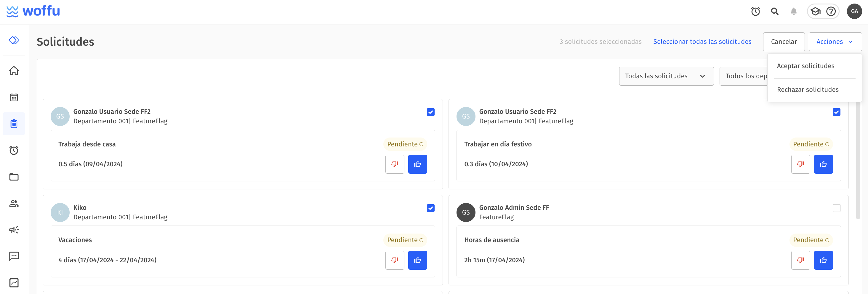Viewport: 868px width, 294px height.
Task: Click the text 4 días (17/04/2024 - 22/04/2024)
Action: pos(107,260)
